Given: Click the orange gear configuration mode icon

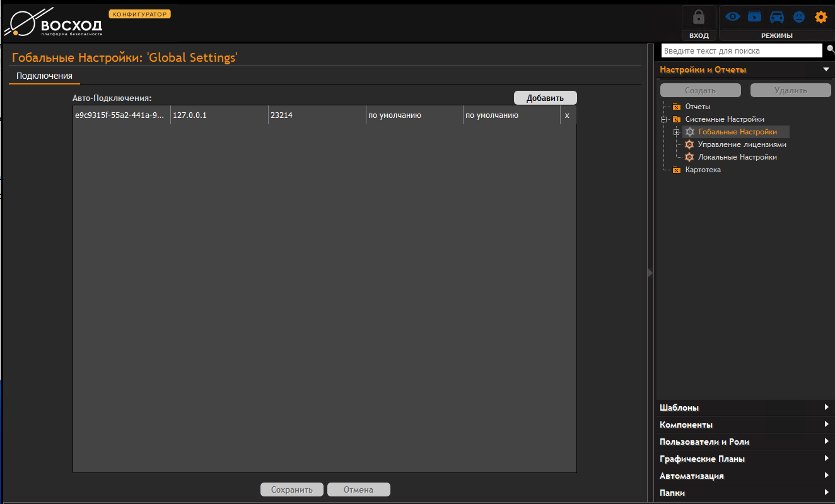Looking at the screenshot, I should (820, 17).
